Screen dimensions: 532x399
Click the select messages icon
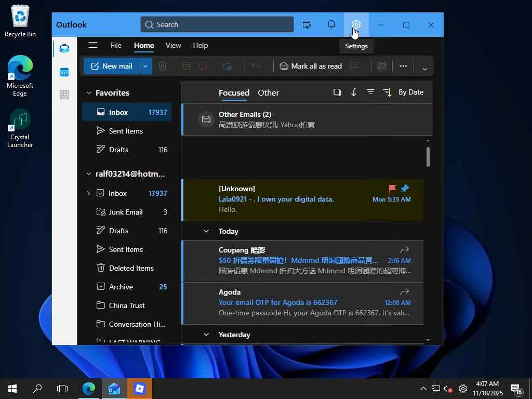(x=337, y=92)
